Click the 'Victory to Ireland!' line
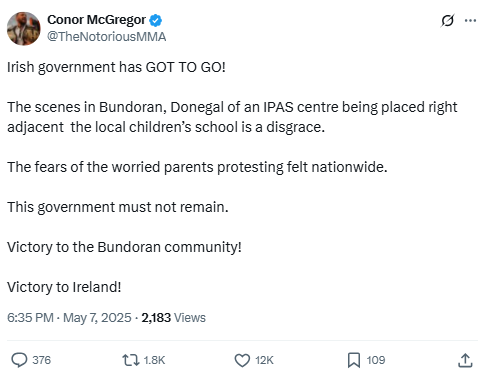The height and width of the screenshot is (371, 480). click(64, 287)
